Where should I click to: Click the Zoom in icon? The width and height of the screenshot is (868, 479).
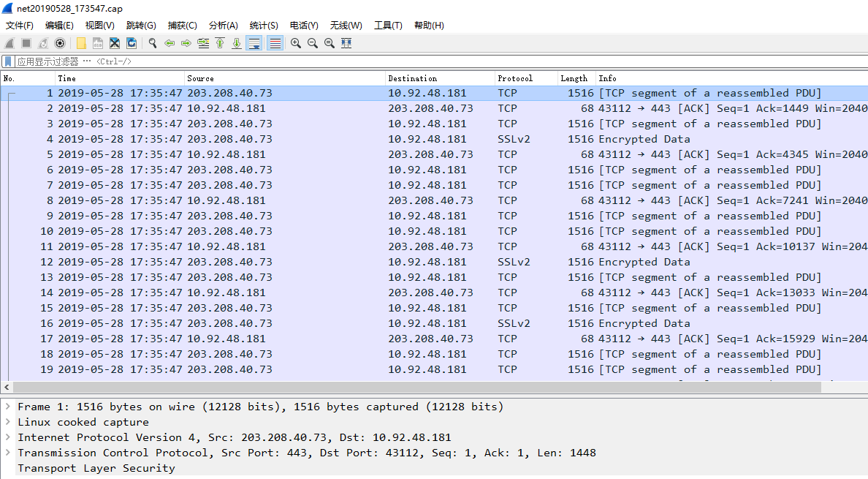point(296,43)
